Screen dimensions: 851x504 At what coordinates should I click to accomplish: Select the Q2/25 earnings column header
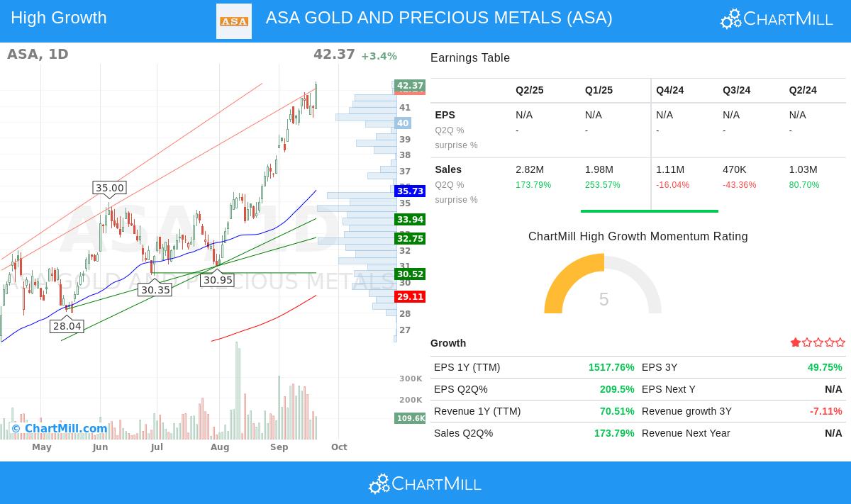(x=529, y=90)
